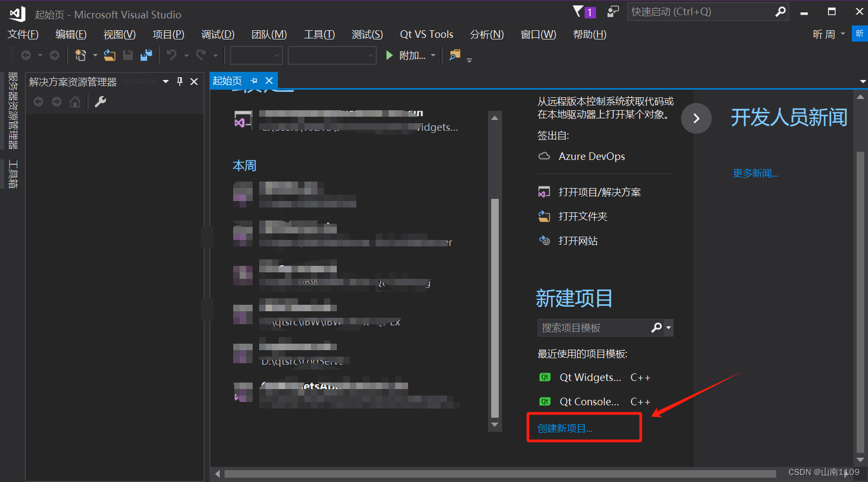Click the Qt Console template icon
The image size is (868, 482).
(x=545, y=401)
